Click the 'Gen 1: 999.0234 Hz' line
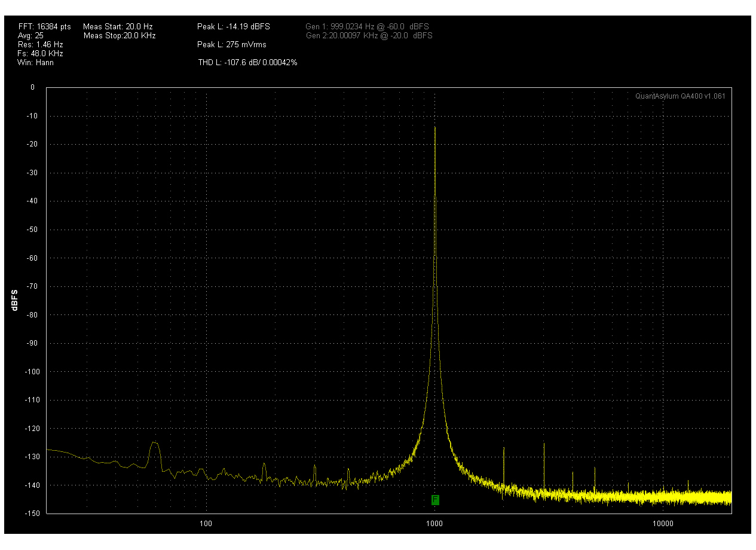756x550 pixels. 367,27
